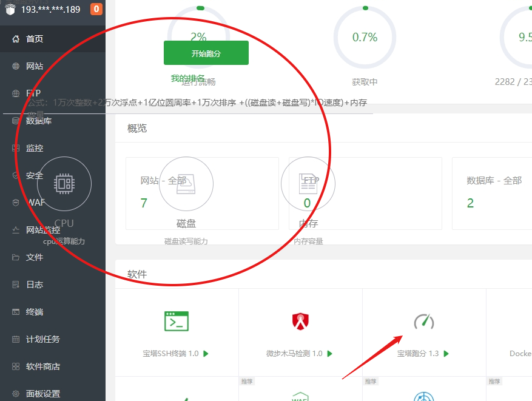This screenshot has width=532, height=401.
Task: Click the play arrow next to 微步木马检测 1.0
Action: 329,354
